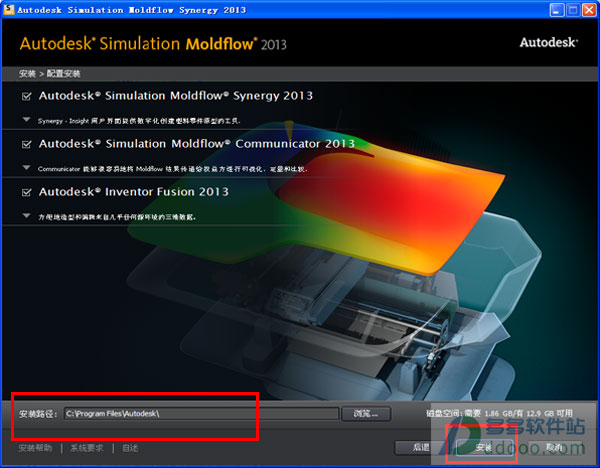Click the 后退 back button

[x=421, y=447]
